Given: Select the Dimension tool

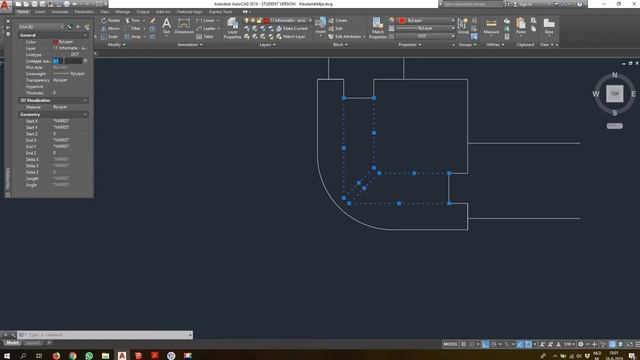Looking at the screenshot, I should coord(184,26).
